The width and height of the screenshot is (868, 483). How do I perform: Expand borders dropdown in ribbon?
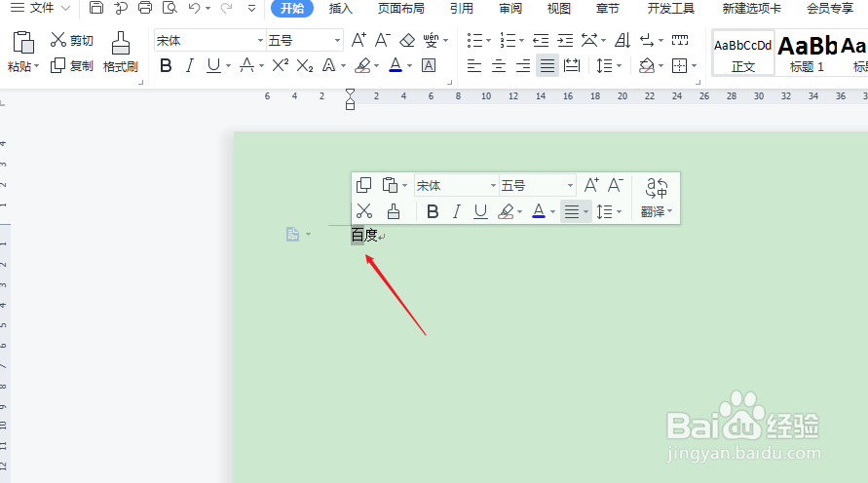pos(695,66)
